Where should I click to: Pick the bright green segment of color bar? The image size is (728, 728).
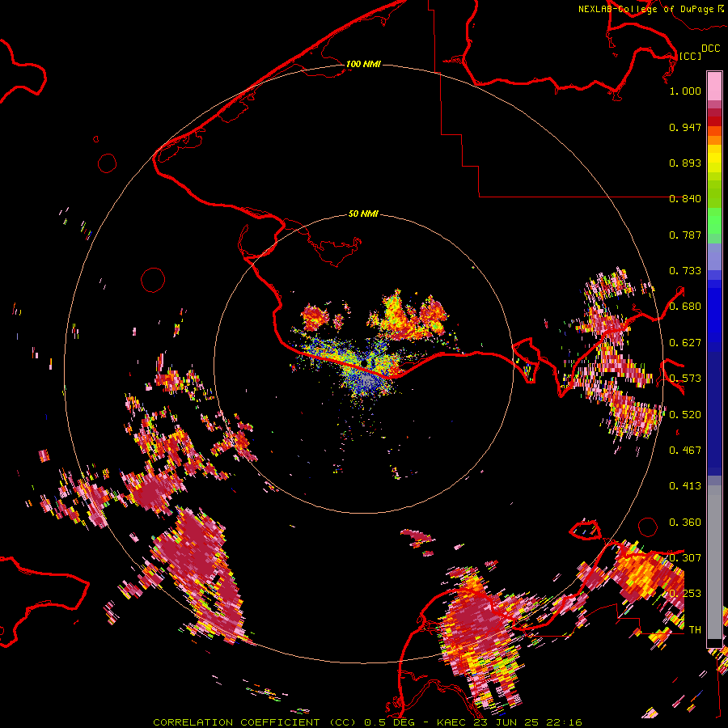[x=714, y=221]
